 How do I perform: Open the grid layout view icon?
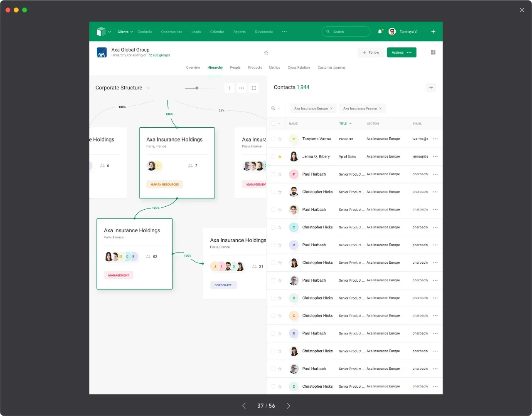[433, 52]
